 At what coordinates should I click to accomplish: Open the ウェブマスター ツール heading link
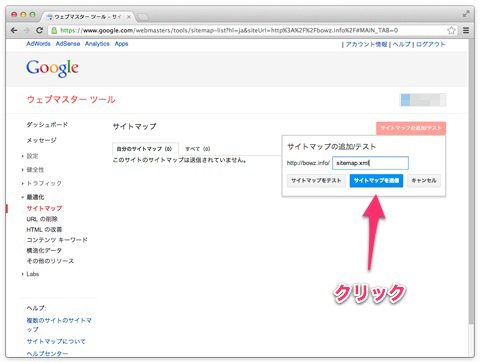[71, 99]
